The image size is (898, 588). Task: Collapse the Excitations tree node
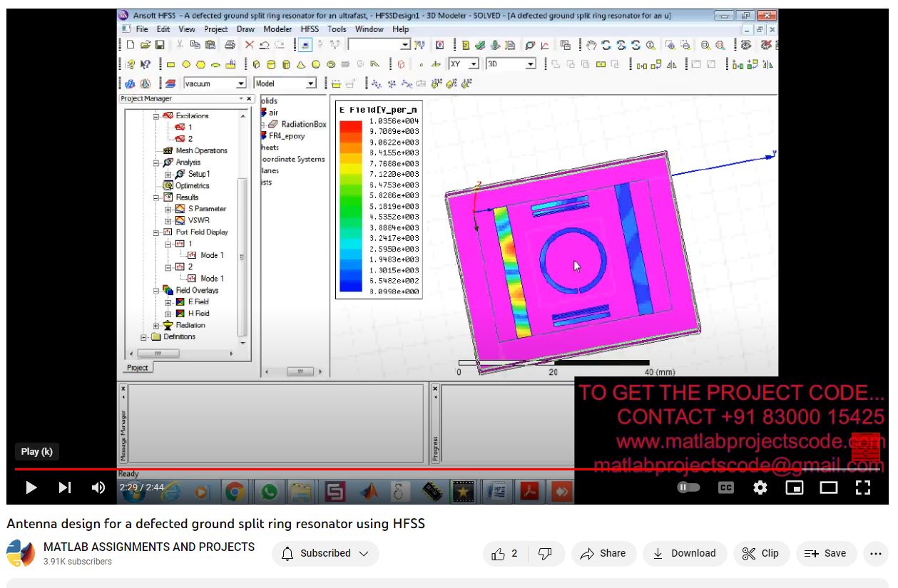pos(156,115)
